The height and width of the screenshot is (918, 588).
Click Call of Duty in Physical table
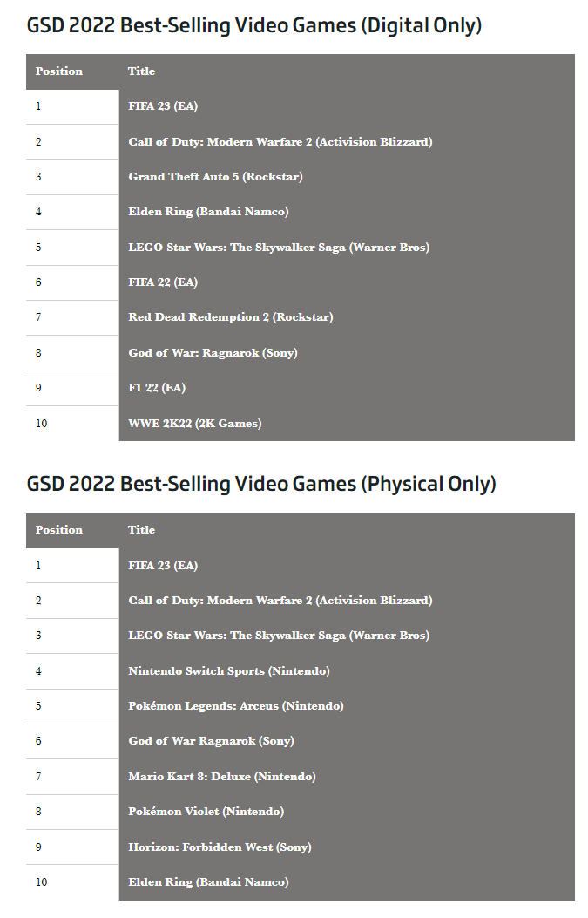point(280,601)
